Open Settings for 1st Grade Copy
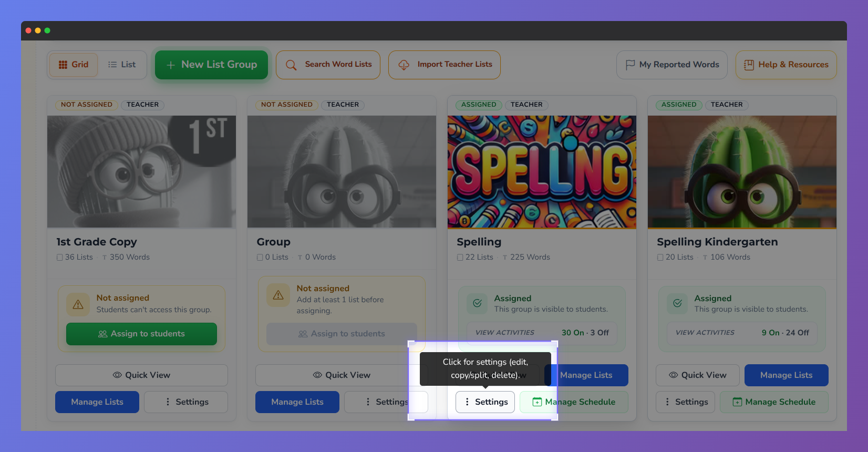868x452 pixels. 186,402
